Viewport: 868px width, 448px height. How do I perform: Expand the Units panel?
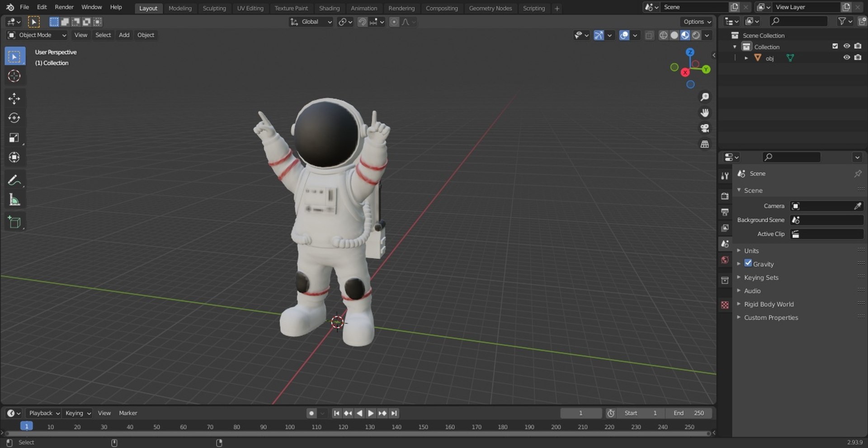pos(751,251)
